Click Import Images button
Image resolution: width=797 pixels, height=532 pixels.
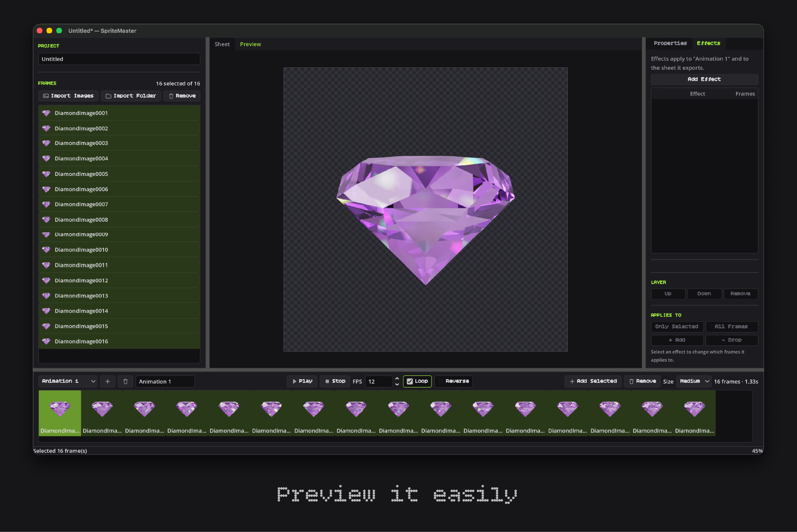click(68, 96)
